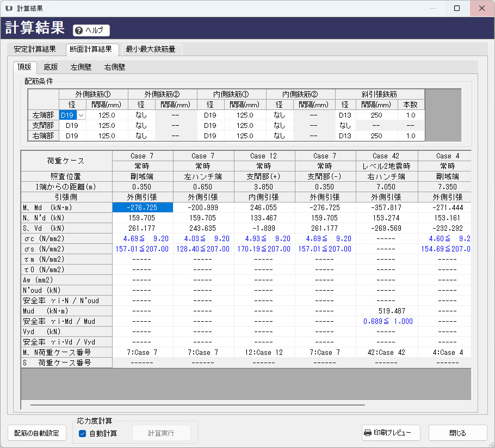Click the printer icon on 印刷プレビュー
This screenshot has width=495, height=448.
click(368, 433)
